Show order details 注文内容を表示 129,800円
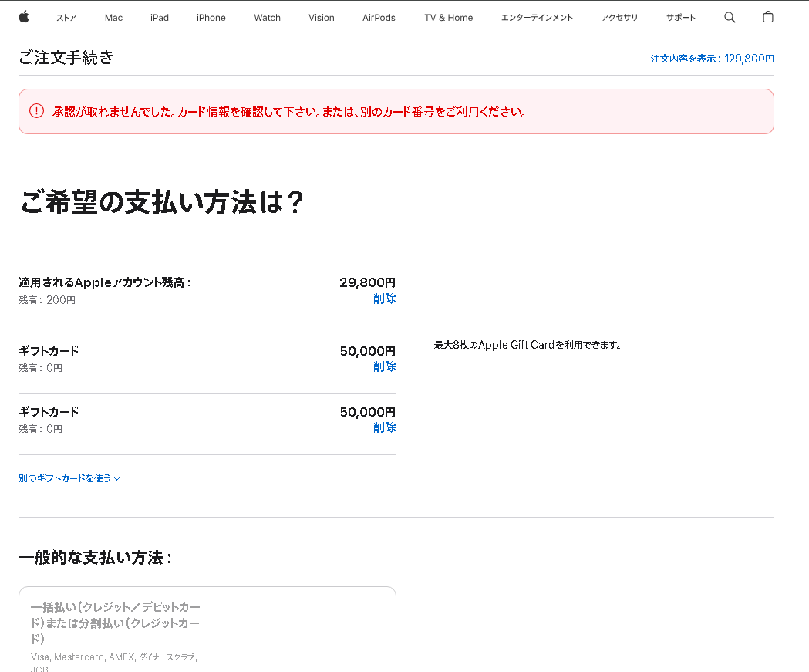Screen dimensions: 809x672 click(712, 59)
